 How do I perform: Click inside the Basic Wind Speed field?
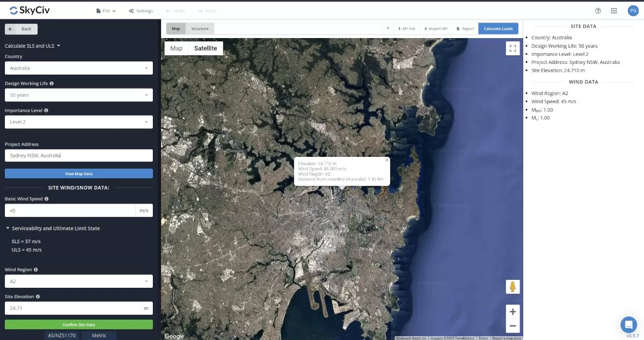(69, 210)
